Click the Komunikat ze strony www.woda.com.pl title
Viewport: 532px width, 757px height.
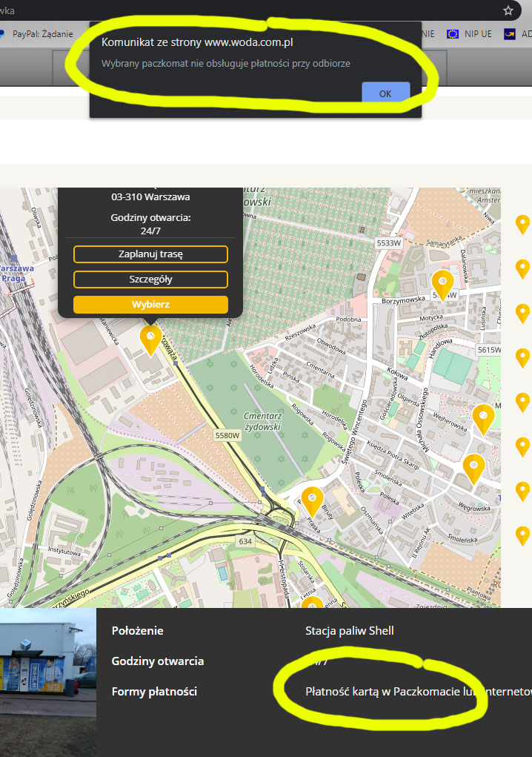197,42
